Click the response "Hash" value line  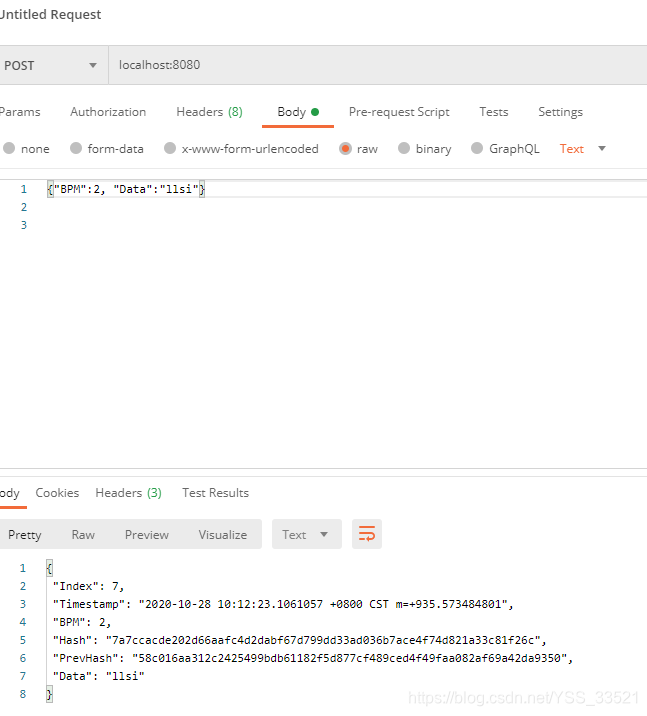point(300,640)
